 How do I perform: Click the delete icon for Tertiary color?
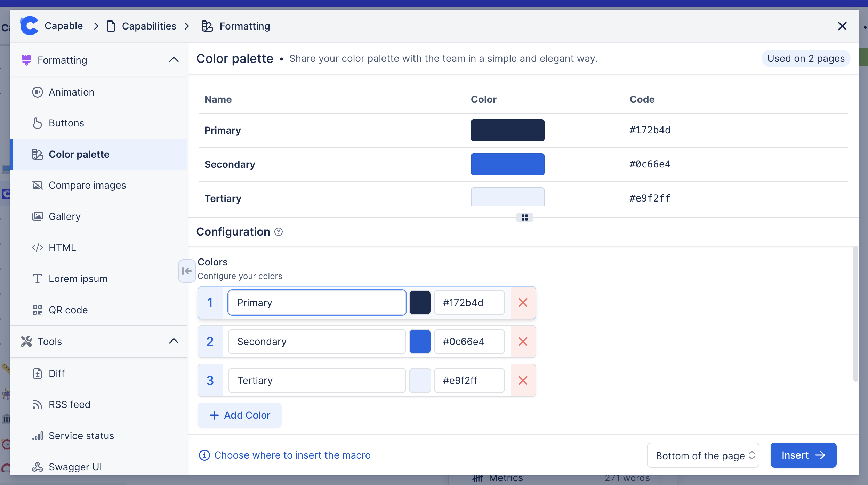coord(522,380)
